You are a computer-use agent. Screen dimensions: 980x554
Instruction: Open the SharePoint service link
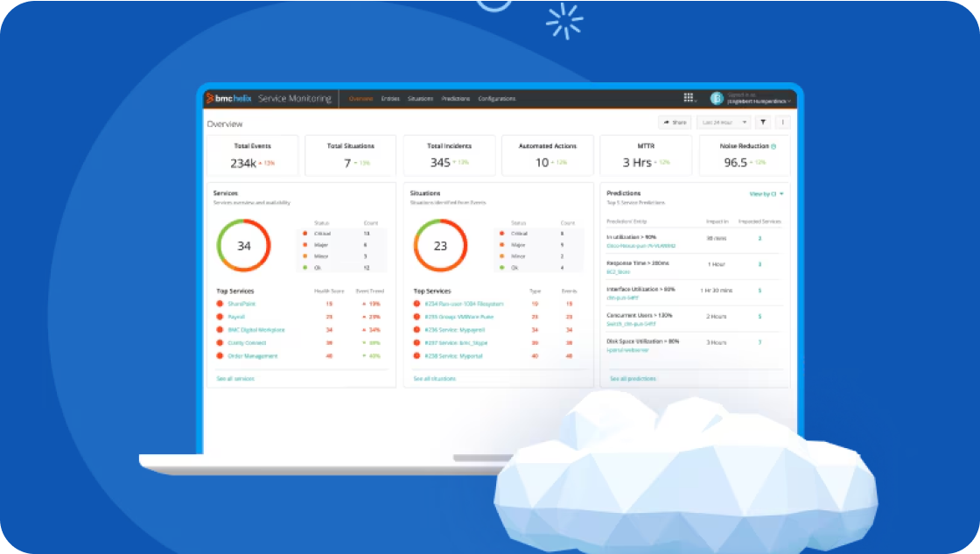[x=241, y=304]
